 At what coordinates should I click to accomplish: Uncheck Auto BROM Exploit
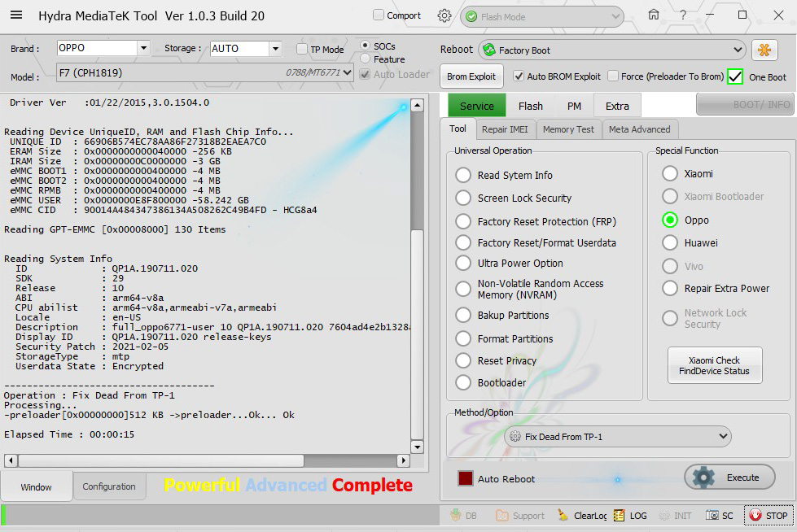point(518,76)
